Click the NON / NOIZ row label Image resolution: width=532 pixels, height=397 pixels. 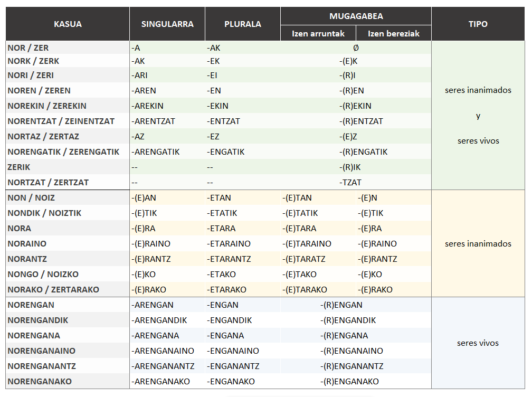pos(31,197)
